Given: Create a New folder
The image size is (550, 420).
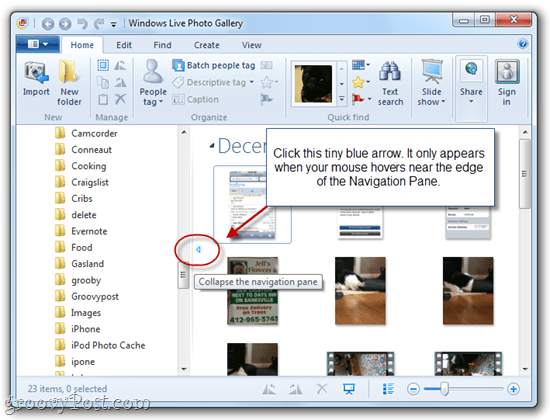Looking at the screenshot, I should (x=69, y=82).
